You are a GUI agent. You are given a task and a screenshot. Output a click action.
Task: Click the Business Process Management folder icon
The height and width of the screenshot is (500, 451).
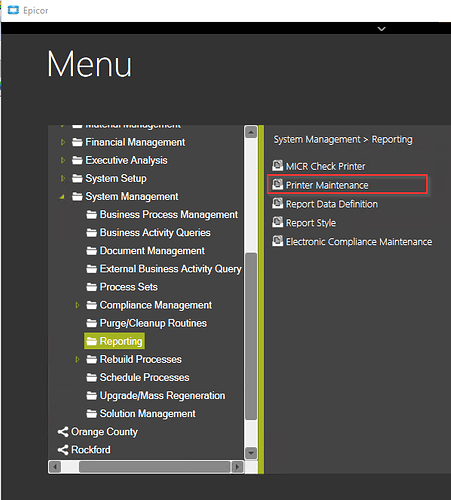(x=91, y=215)
